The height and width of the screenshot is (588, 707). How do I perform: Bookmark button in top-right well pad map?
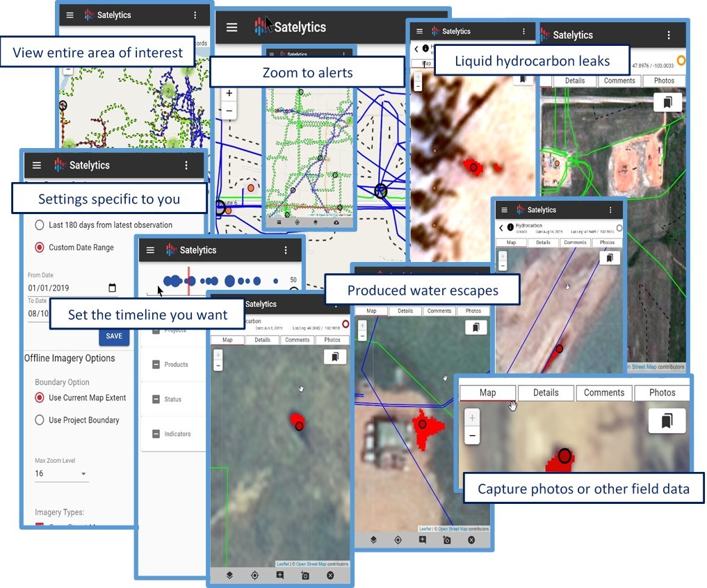[667, 102]
